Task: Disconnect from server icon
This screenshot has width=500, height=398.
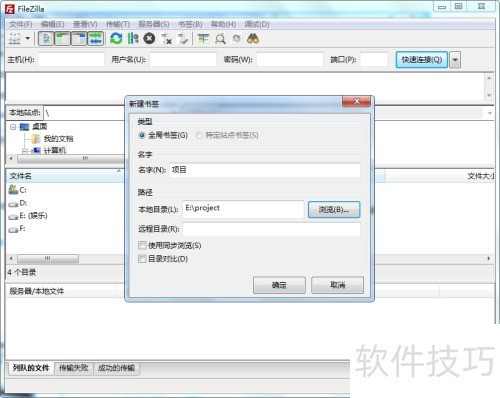Action: [166, 39]
